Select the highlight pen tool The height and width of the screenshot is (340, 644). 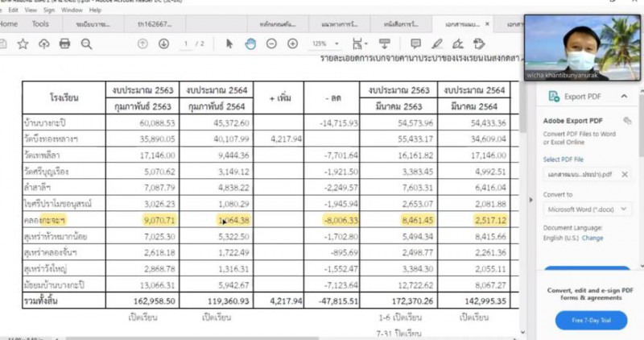(437, 44)
